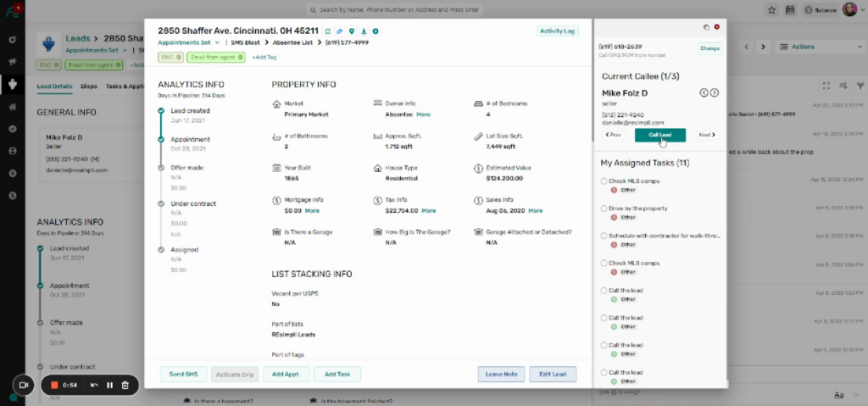This screenshot has height=406, width=868.
Task: Click the download icon beside the address
Action: click(364, 31)
